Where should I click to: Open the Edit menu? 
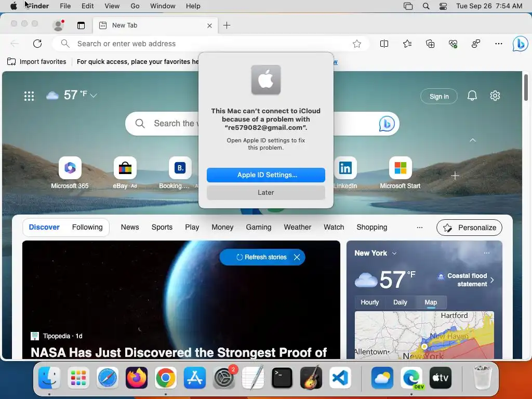(x=87, y=6)
